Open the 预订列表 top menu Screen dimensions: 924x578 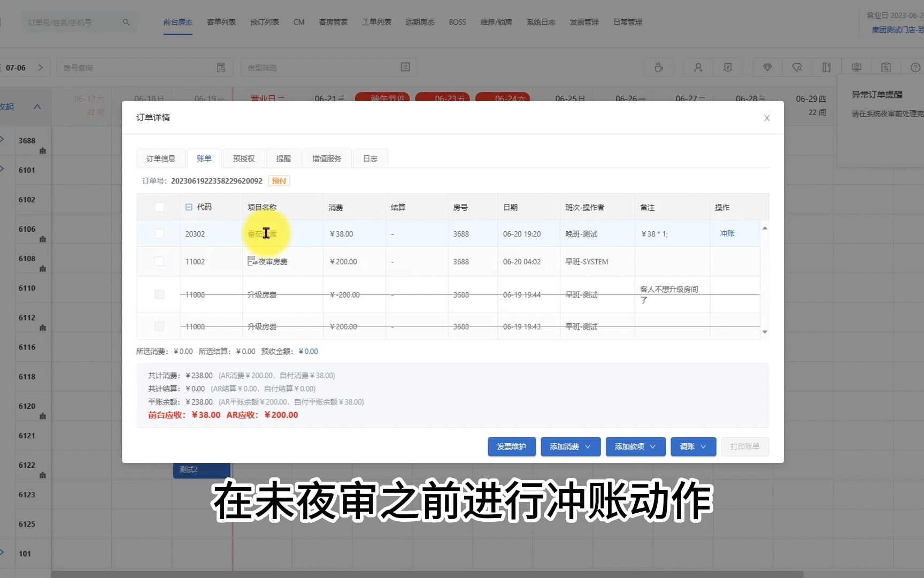tap(265, 22)
